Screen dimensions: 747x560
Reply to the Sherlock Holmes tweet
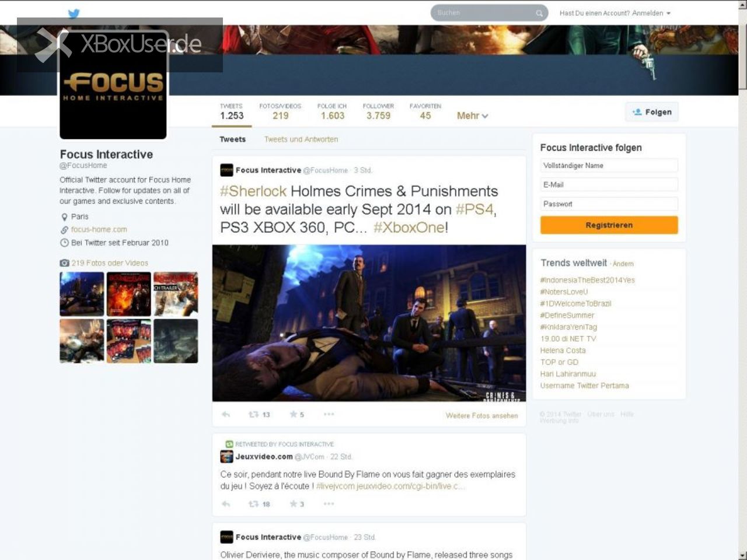(226, 414)
